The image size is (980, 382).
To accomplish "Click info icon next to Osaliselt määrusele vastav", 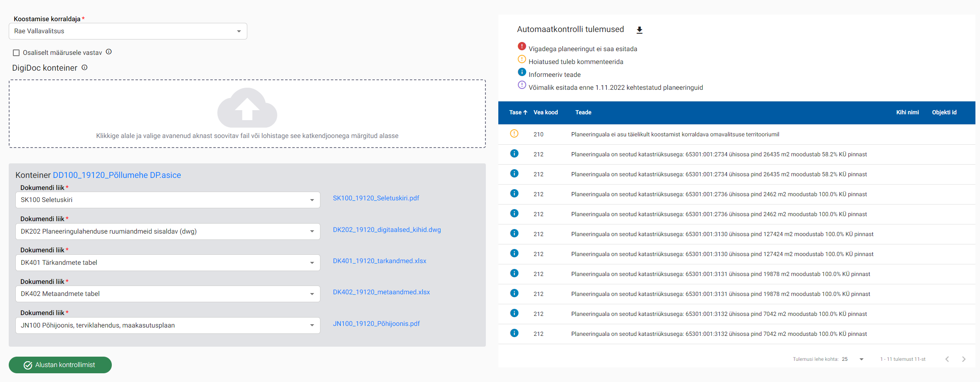I will coord(109,52).
